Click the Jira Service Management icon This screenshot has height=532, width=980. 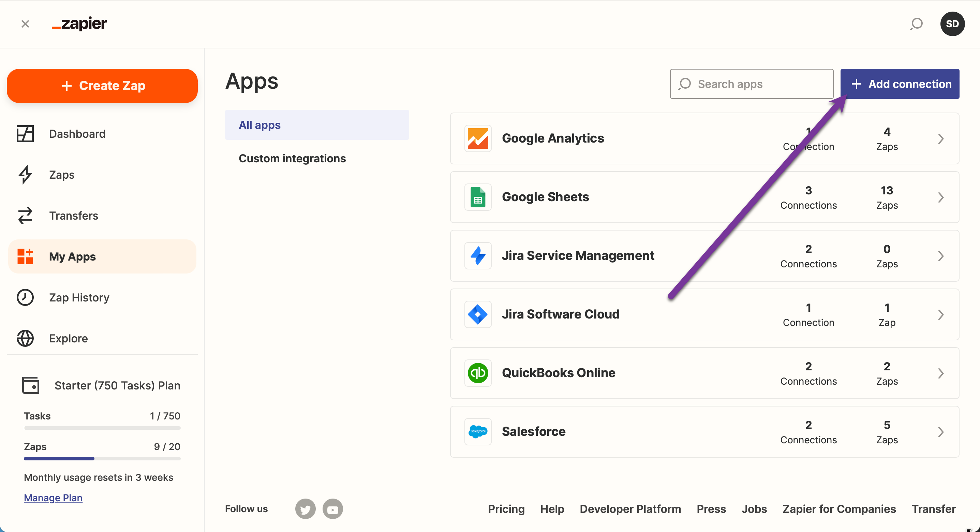[x=478, y=256]
